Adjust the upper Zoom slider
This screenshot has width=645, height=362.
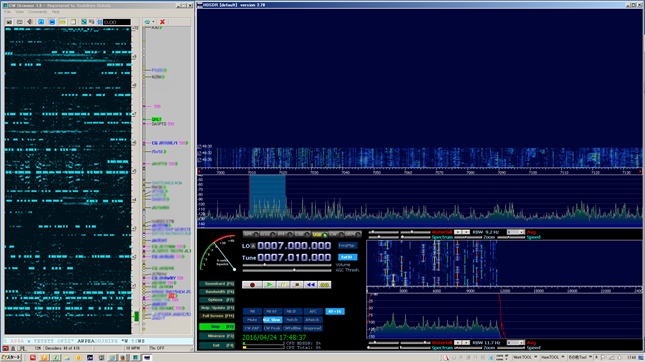tap(468, 237)
